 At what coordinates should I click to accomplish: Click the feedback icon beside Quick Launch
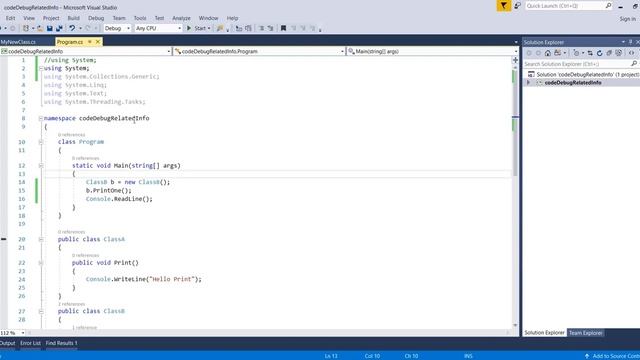click(x=517, y=6)
